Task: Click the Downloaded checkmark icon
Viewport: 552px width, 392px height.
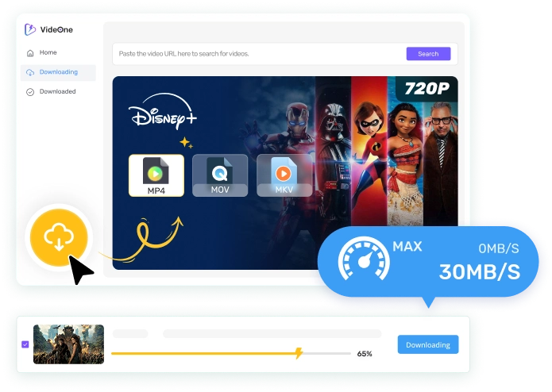Action: click(30, 92)
